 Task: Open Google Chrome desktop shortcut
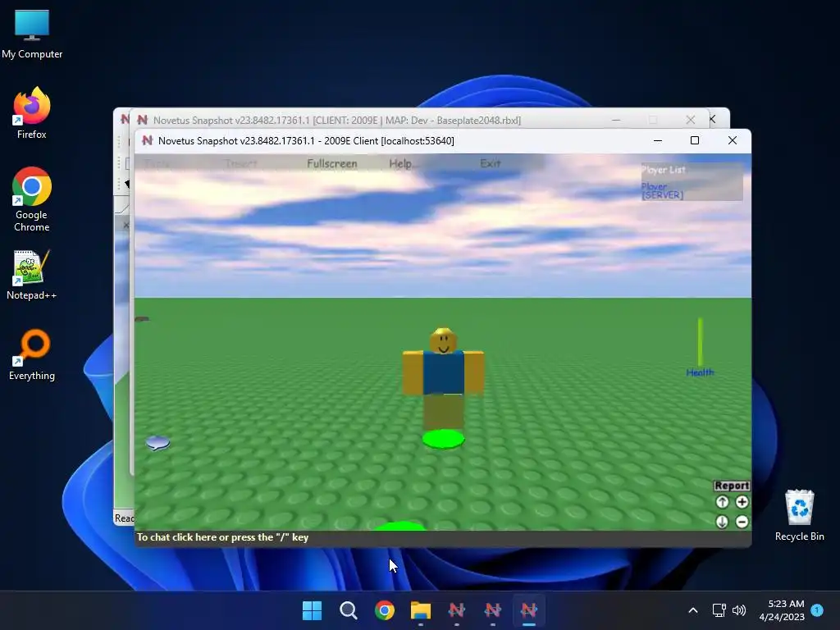[32, 199]
